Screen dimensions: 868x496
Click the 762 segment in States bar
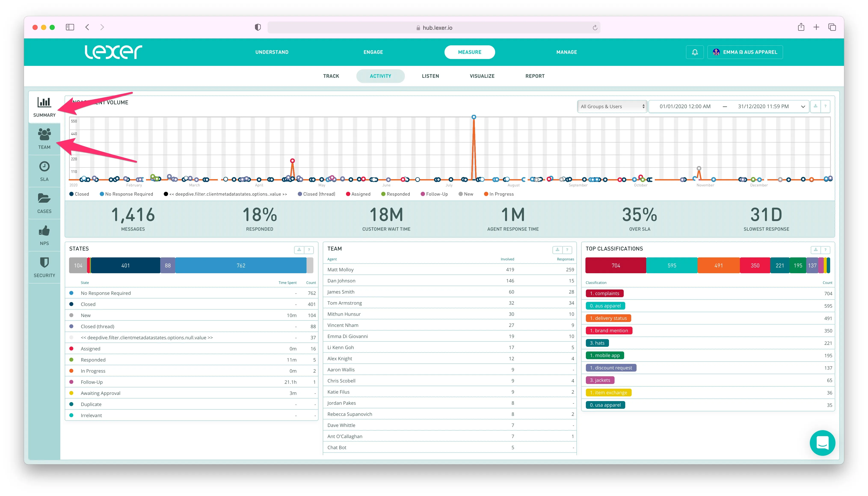pos(241,265)
